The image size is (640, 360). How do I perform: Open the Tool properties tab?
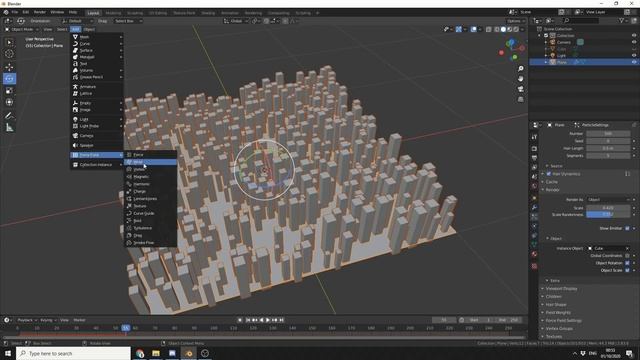click(x=534, y=137)
